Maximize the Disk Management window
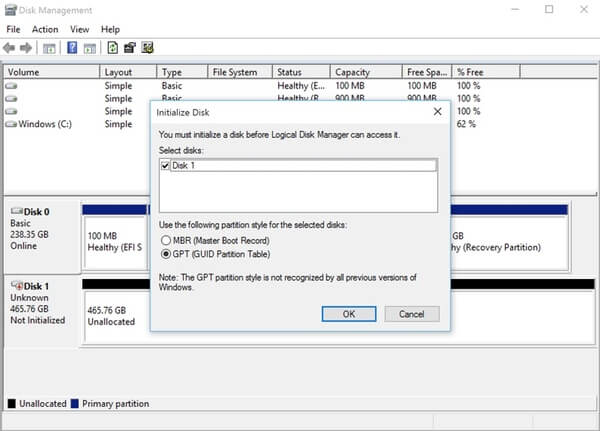600x431 pixels. click(x=549, y=9)
